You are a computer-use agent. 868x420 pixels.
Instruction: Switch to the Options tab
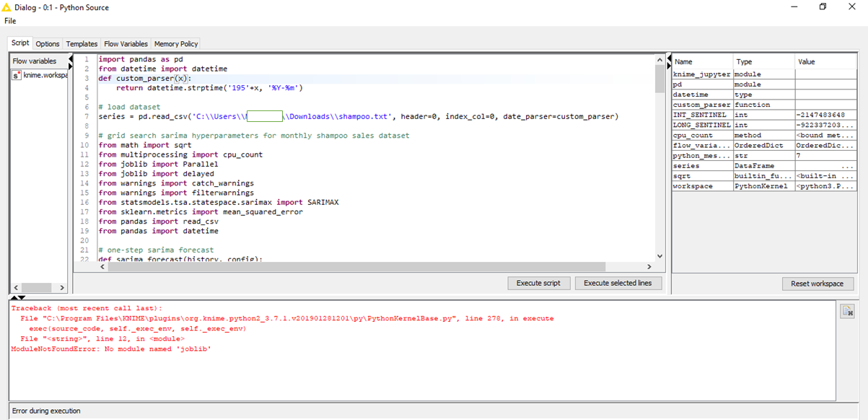pyautogui.click(x=48, y=44)
